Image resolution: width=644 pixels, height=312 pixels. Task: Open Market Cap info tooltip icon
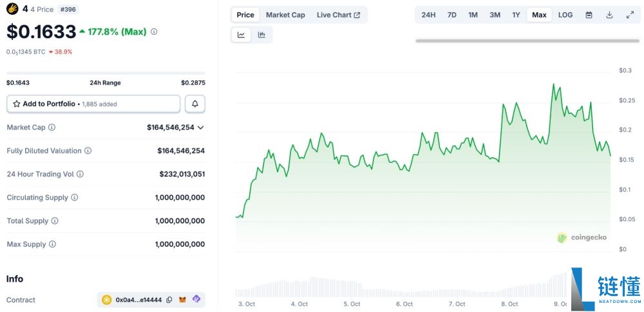pyautogui.click(x=52, y=128)
